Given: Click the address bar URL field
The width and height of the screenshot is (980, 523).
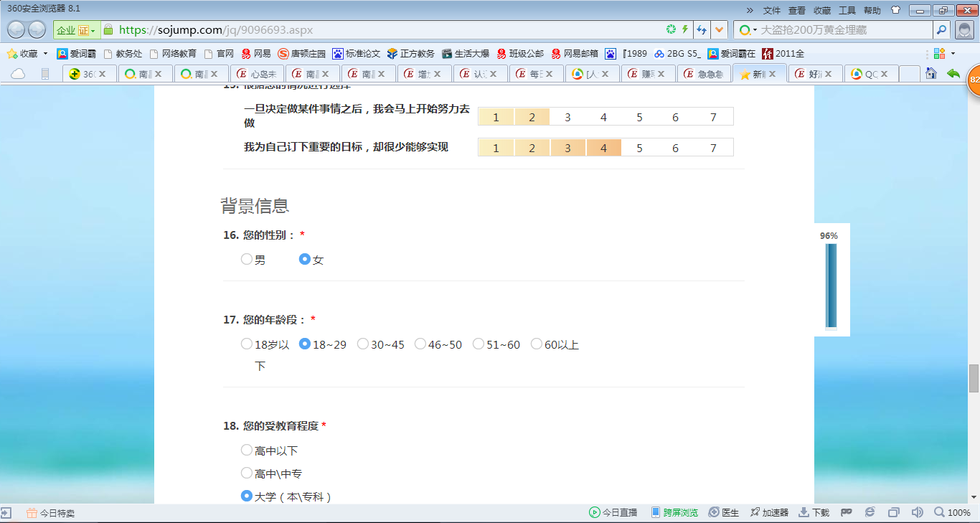Looking at the screenshot, I should [x=387, y=30].
